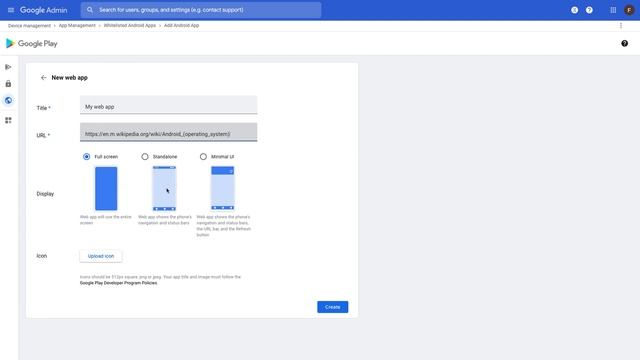640x360 pixels.
Task: Go back using the arrow beside New web app
Action: coord(43,78)
